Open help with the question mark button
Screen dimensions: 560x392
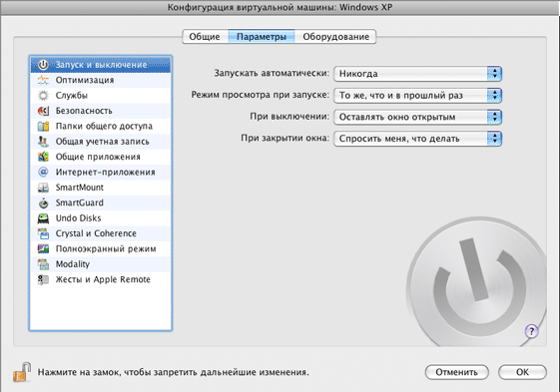(531, 331)
